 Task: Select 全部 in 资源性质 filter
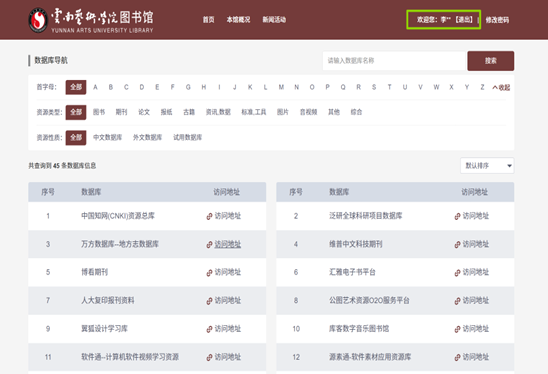coord(76,137)
